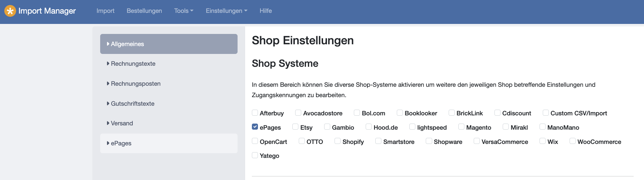The width and height of the screenshot is (644, 180).
Task: Select the Allgemeines sidebar entry
Action: click(169, 44)
